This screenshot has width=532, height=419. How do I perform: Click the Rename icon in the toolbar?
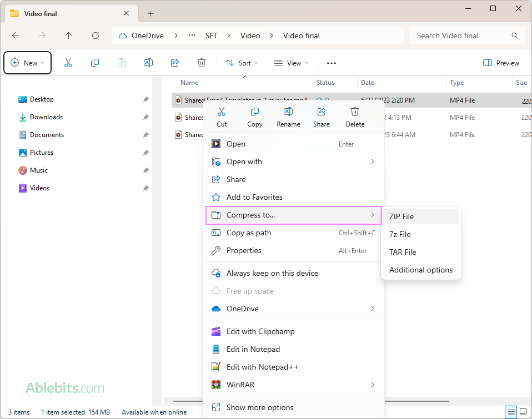pyautogui.click(x=148, y=63)
